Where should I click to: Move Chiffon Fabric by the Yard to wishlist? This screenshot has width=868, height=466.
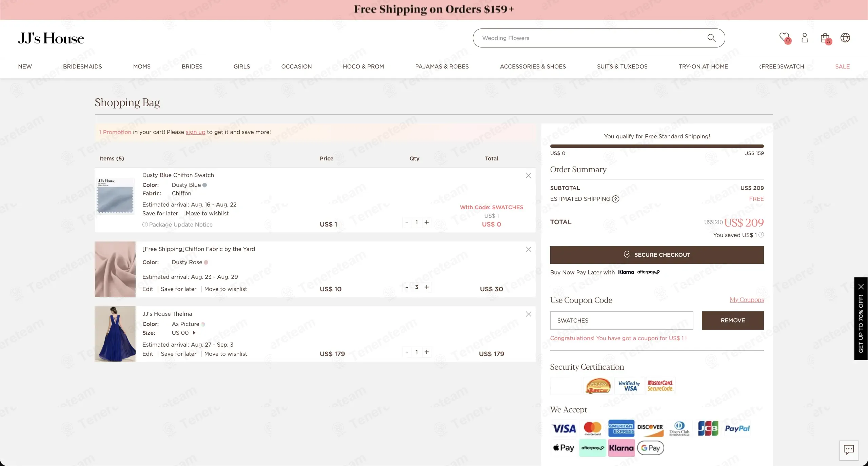pos(225,289)
